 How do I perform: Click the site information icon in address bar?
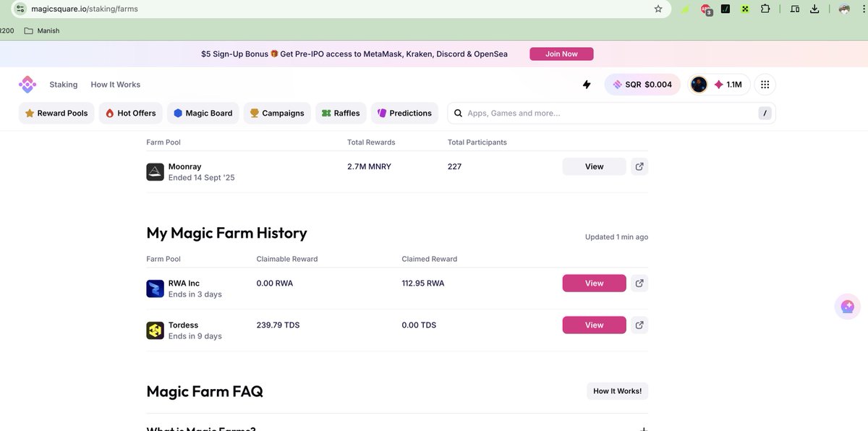pos(20,9)
